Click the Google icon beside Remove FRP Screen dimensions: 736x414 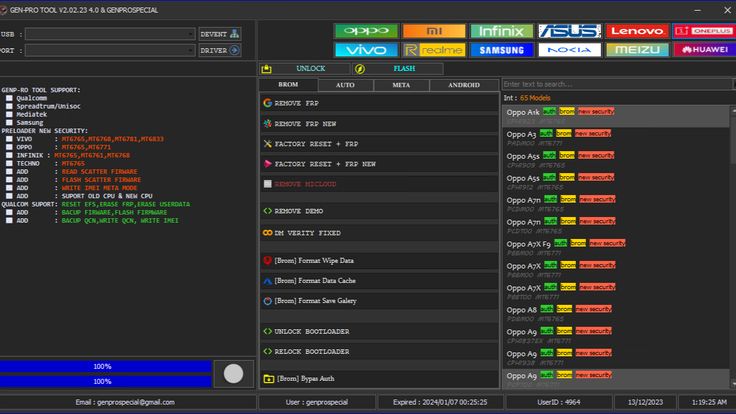pyautogui.click(x=268, y=103)
